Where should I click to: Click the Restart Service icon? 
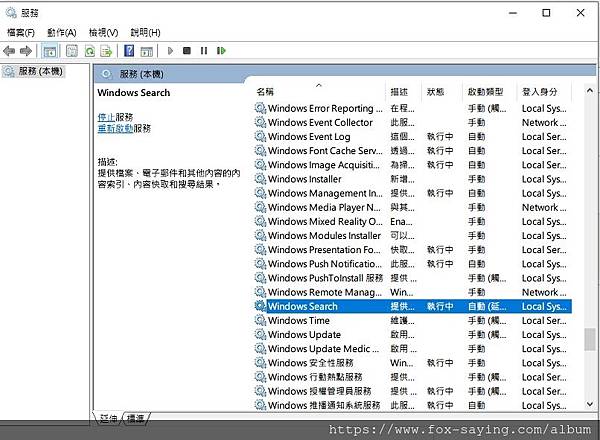tap(221, 51)
